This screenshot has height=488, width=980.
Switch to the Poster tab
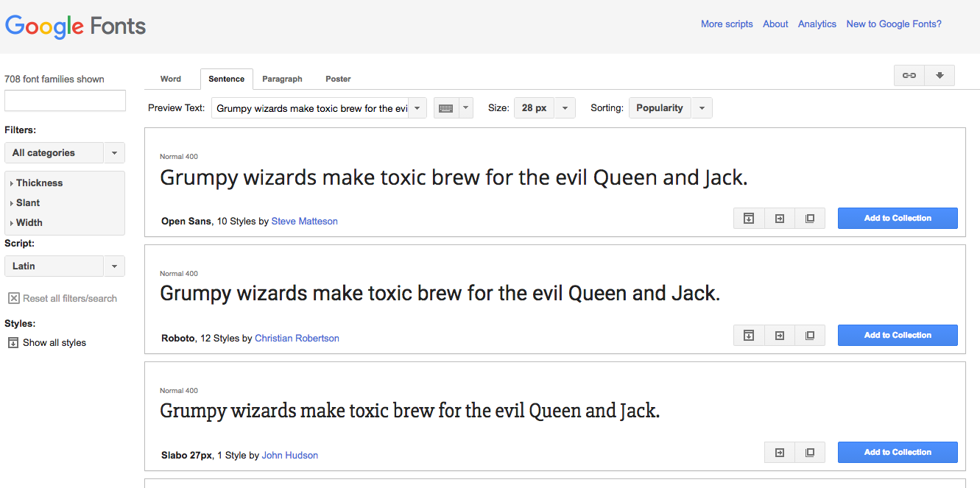pyautogui.click(x=338, y=79)
